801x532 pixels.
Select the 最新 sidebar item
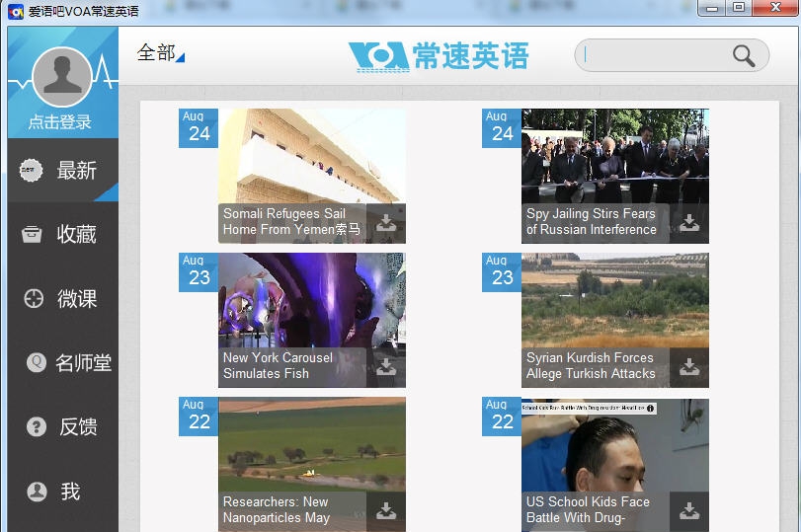(x=63, y=170)
